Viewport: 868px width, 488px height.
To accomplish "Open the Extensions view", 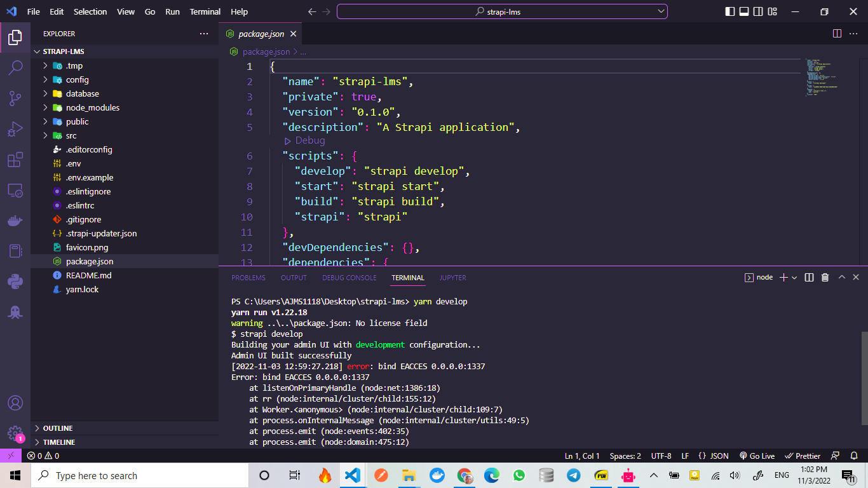I will pos(15,160).
